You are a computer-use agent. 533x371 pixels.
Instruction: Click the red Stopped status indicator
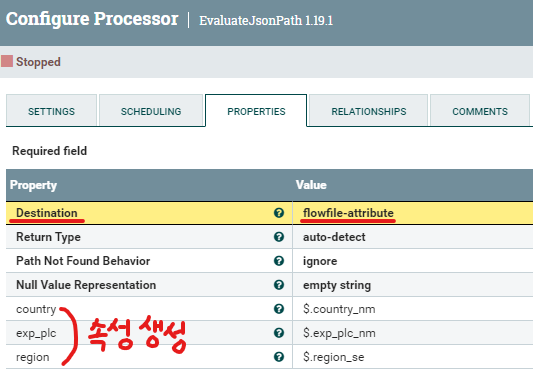7,61
